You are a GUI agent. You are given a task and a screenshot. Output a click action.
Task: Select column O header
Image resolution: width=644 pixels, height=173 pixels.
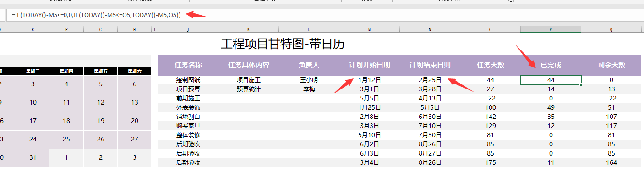pyautogui.click(x=490, y=29)
